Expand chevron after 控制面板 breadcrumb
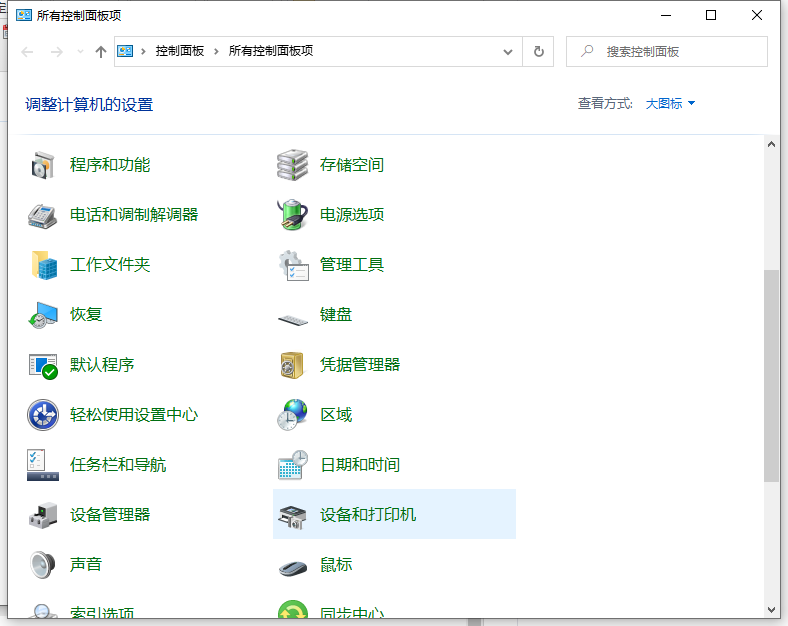Viewport: 788px width, 626px height. [x=216, y=51]
